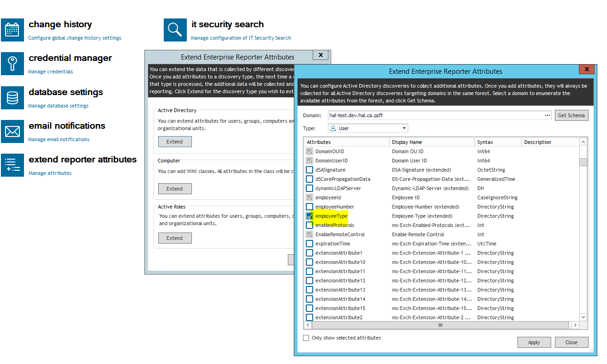The image size is (607, 364).
Task: Open Configure global change history settings link
Action: pos(75,38)
